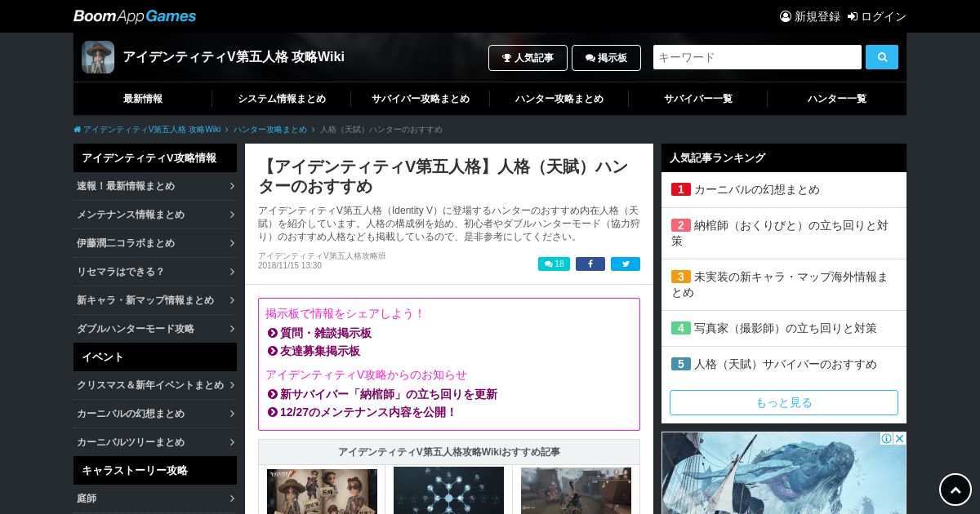Click the magnifier search button
The image size is (980, 514).
(x=882, y=57)
